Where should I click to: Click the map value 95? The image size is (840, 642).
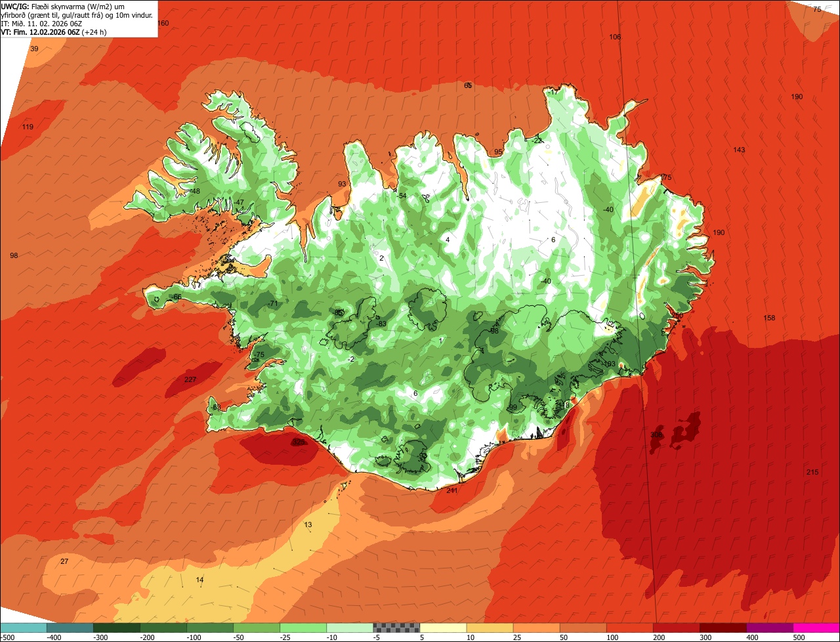click(498, 152)
